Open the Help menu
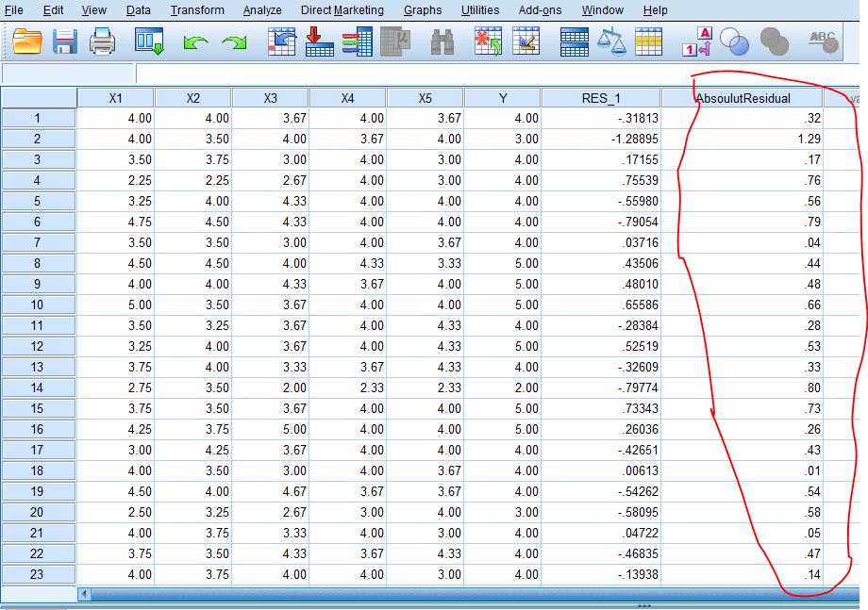The height and width of the screenshot is (610, 868). point(656,10)
